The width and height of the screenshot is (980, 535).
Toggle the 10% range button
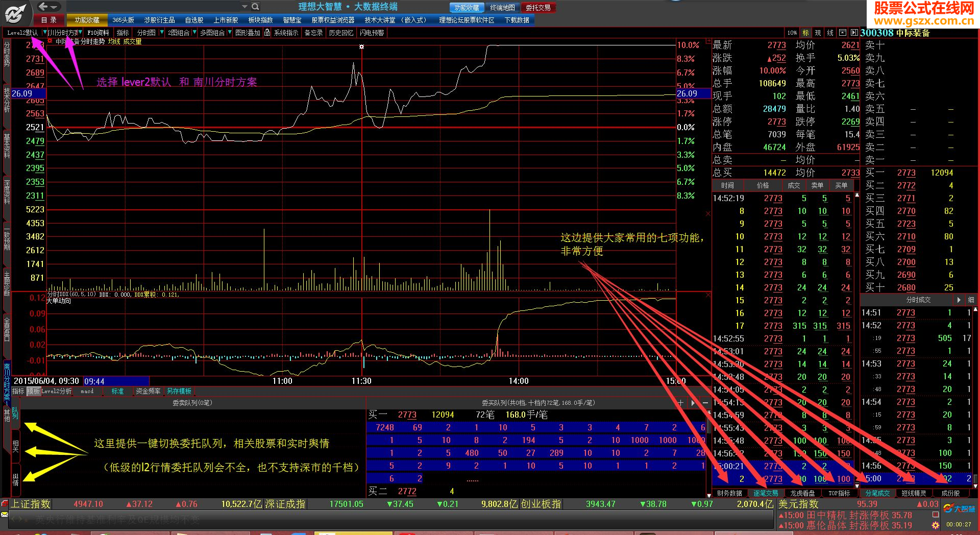tap(792, 33)
